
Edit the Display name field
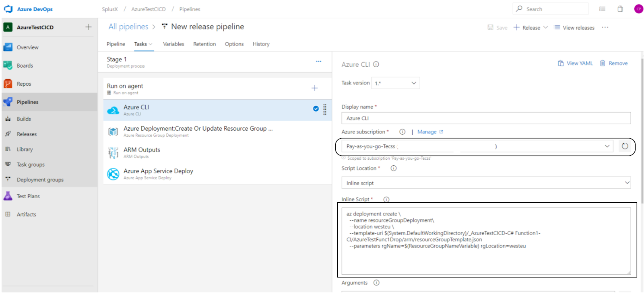pos(486,118)
